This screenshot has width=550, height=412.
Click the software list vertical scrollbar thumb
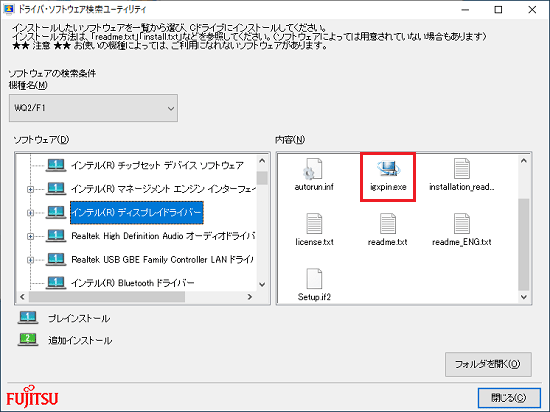coord(262,178)
